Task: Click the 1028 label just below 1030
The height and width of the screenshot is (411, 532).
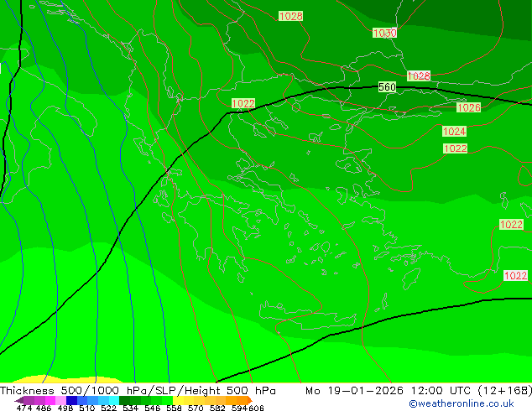Action: point(419,76)
